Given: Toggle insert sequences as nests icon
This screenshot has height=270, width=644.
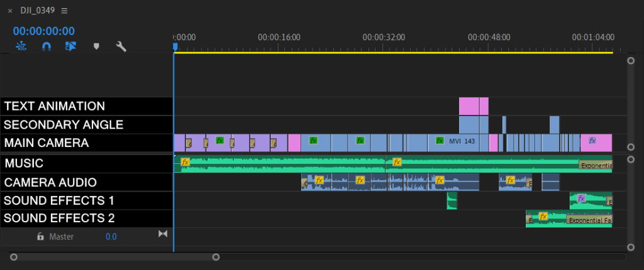Looking at the screenshot, I should coord(21,46).
